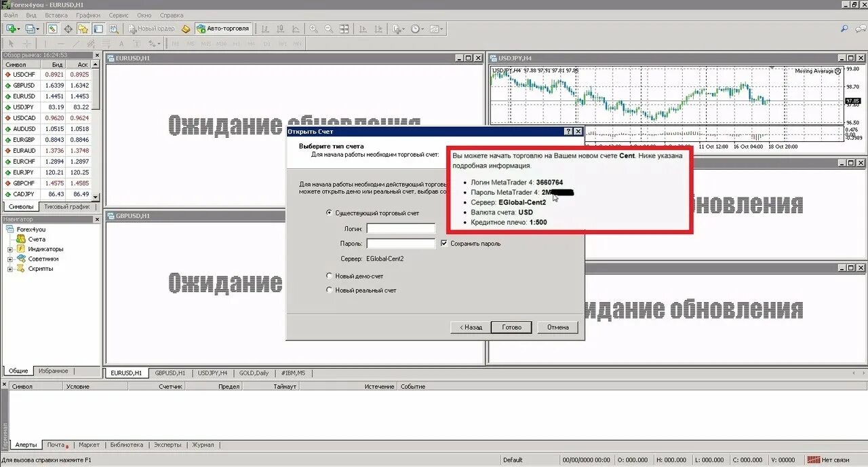Switch to the Избранное tab in Navigator
Screen dimensions: 868x467
pyautogui.click(x=53, y=371)
